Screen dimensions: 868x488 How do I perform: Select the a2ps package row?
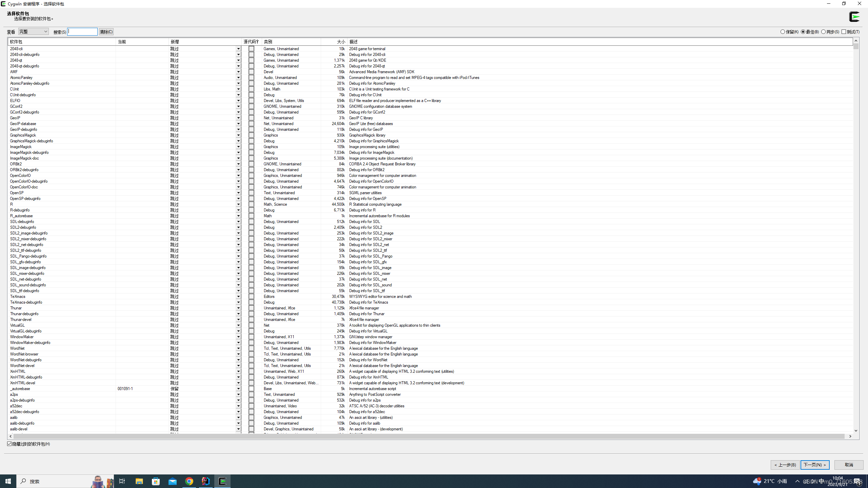point(430,394)
